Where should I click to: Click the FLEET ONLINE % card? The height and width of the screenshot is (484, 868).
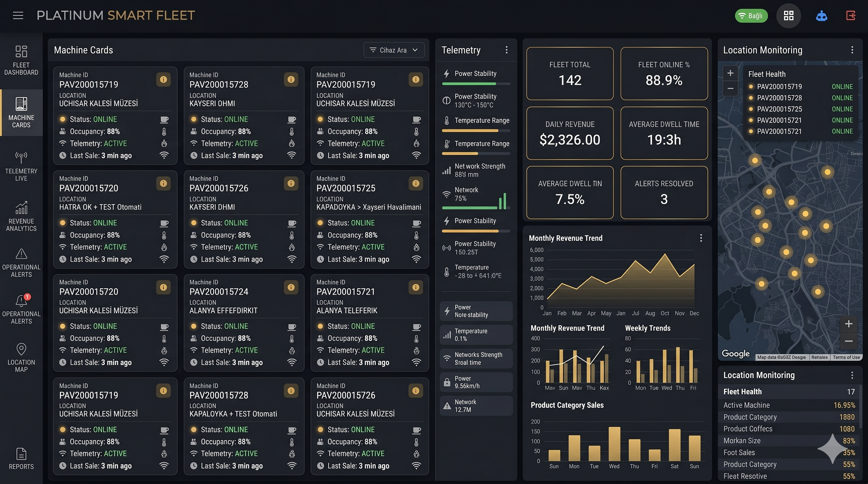pos(664,73)
